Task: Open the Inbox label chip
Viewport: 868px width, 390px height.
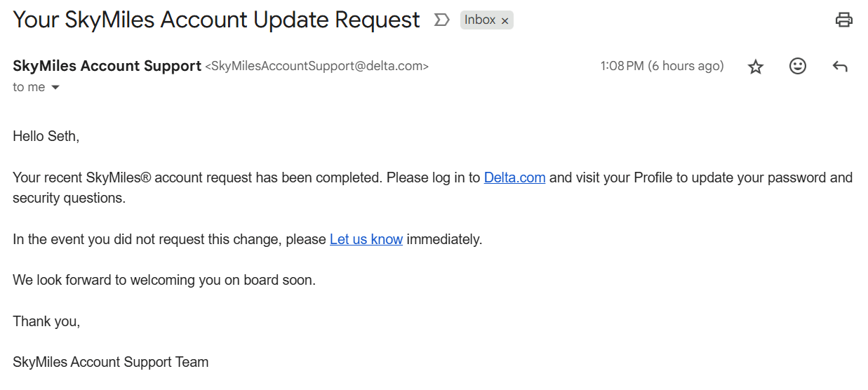Action: [x=480, y=20]
